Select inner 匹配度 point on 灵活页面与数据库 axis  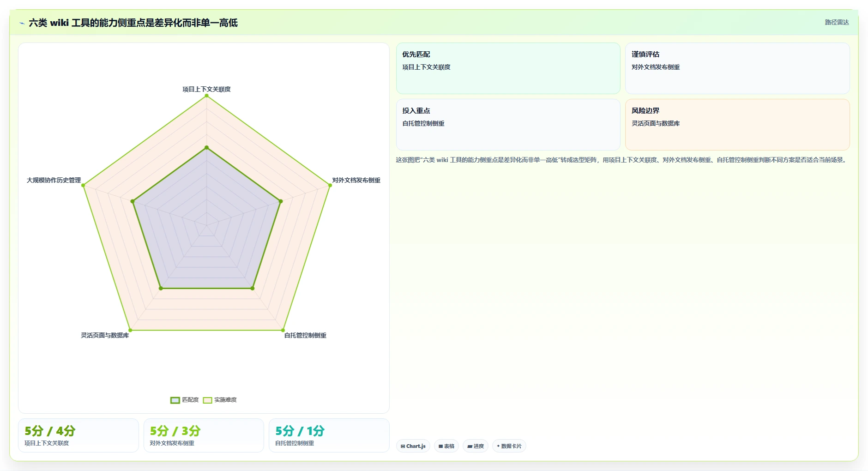(161, 288)
